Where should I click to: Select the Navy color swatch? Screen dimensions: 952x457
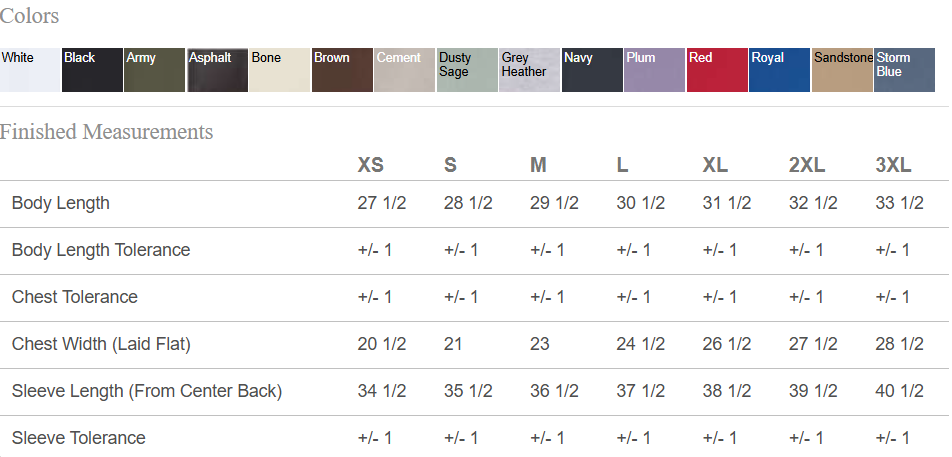[x=592, y=70]
